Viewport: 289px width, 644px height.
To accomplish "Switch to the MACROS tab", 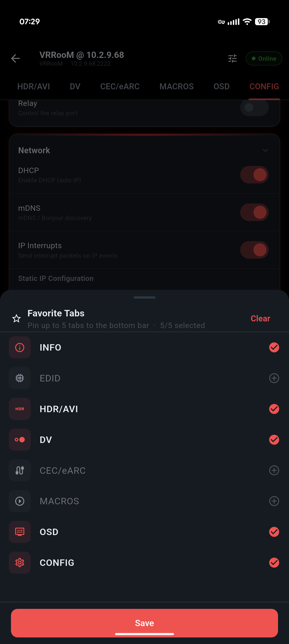I will click(x=176, y=87).
